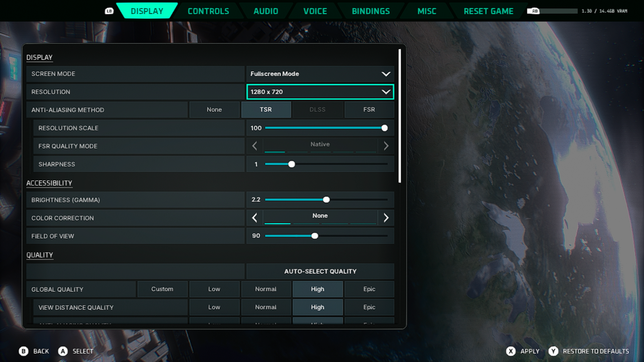The height and width of the screenshot is (362, 644).
Task: Click the LB bumper icon next to Display
Action: pos(109,11)
